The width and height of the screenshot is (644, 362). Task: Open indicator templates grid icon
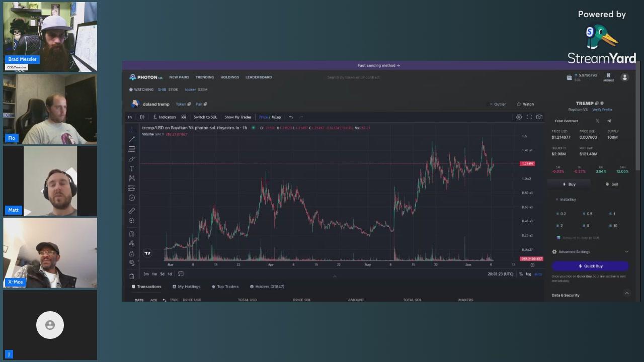pyautogui.click(x=184, y=117)
